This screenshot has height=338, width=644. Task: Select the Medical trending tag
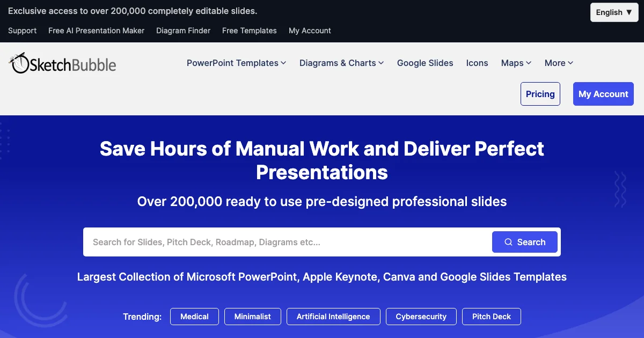pyautogui.click(x=194, y=317)
